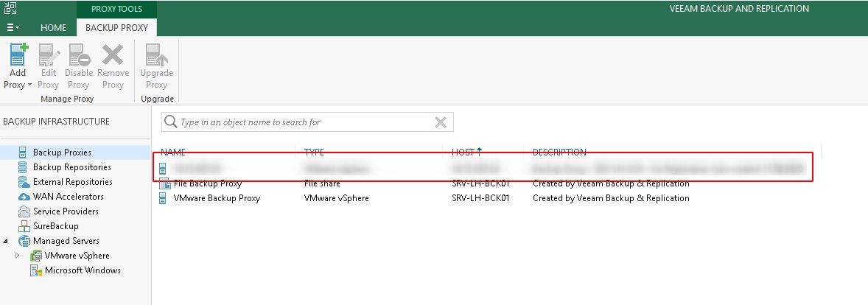Viewport: 868px width, 305px height.
Task: Select SureBackup in the tree
Action: (x=56, y=226)
